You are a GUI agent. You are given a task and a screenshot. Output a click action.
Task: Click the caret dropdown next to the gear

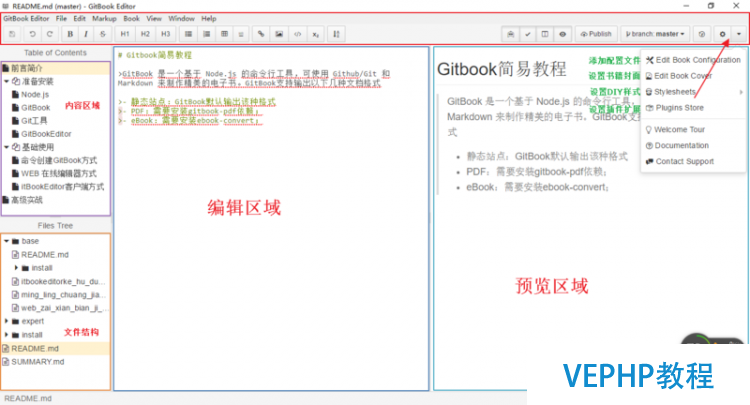click(739, 34)
